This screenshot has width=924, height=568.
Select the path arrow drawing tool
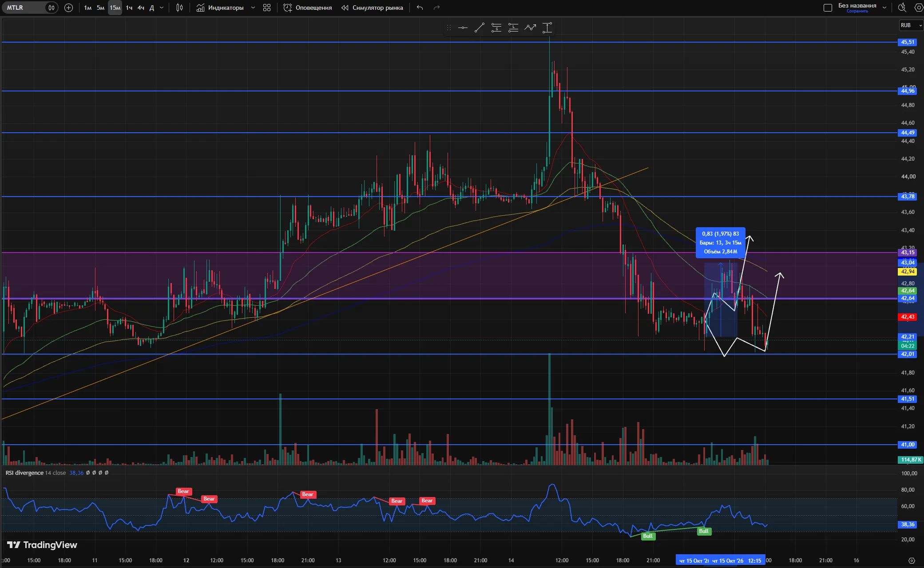(530, 28)
